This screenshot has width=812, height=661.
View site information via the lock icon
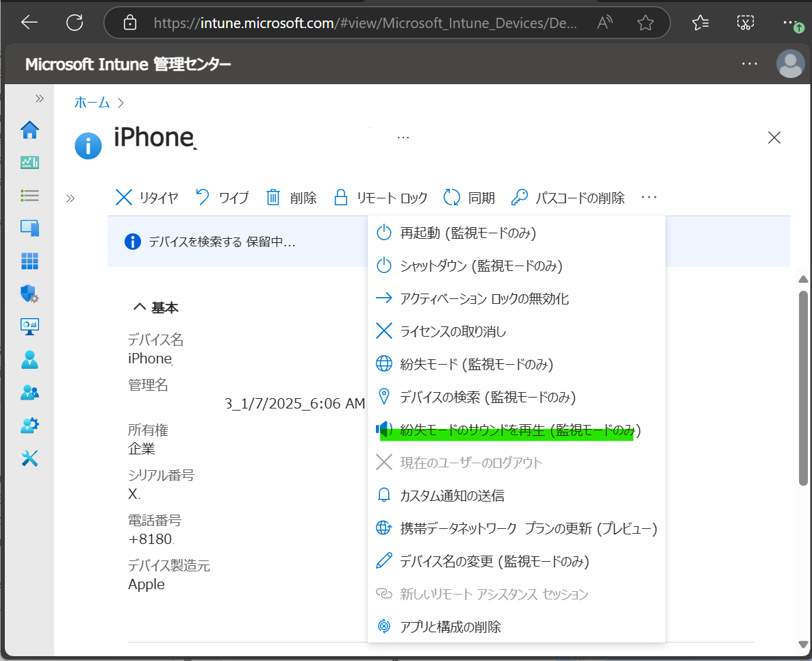[130, 23]
